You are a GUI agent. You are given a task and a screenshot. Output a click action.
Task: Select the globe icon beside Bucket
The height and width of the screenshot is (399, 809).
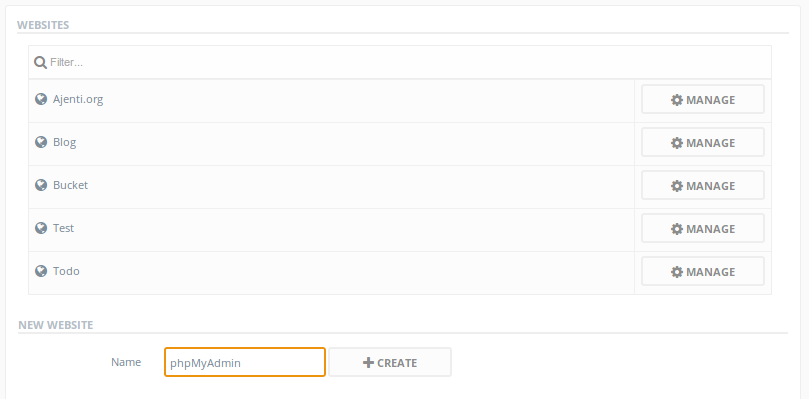[x=41, y=185]
